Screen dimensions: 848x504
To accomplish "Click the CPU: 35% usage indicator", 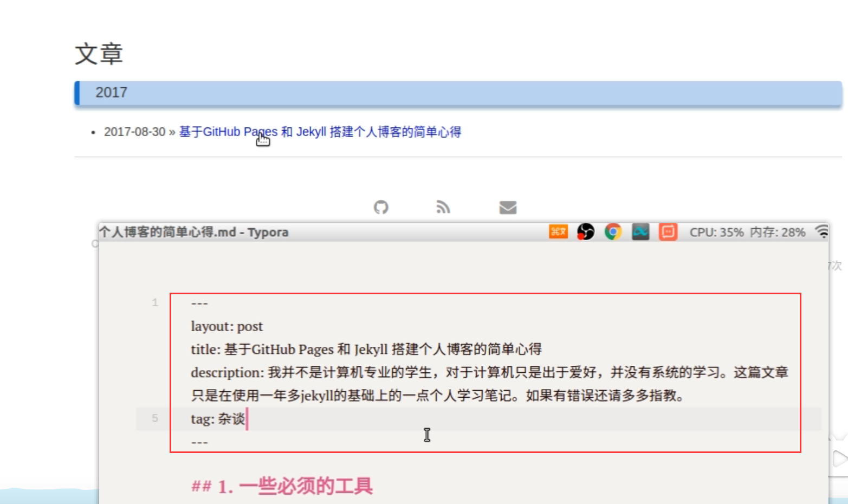I will point(716,232).
